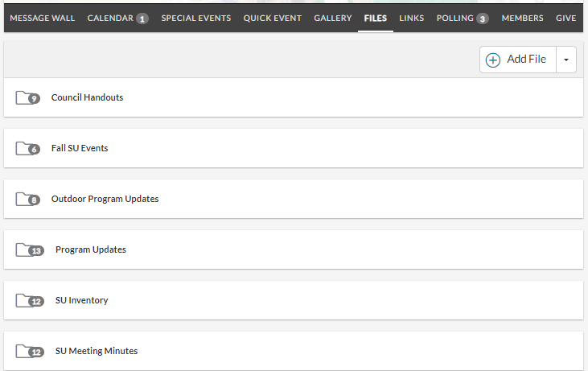Click the Outdoor Program Updates folder icon
The height and width of the screenshot is (371, 588).
tap(27, 200)
